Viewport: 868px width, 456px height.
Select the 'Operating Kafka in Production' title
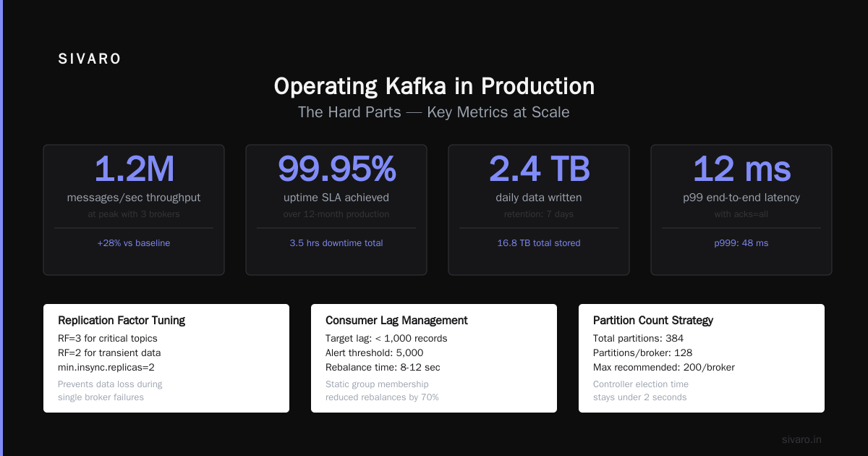pos(434,86)
